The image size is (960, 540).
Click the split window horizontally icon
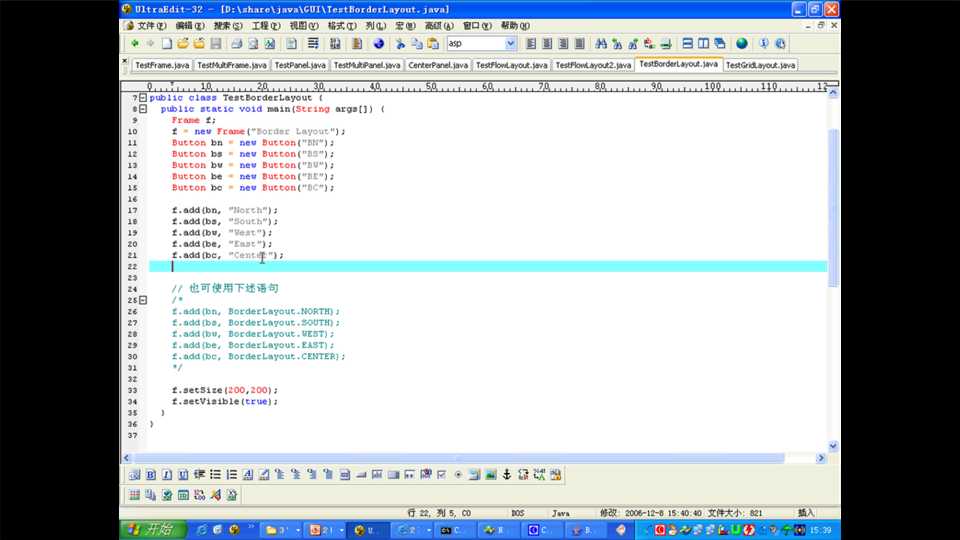[687, 43]
